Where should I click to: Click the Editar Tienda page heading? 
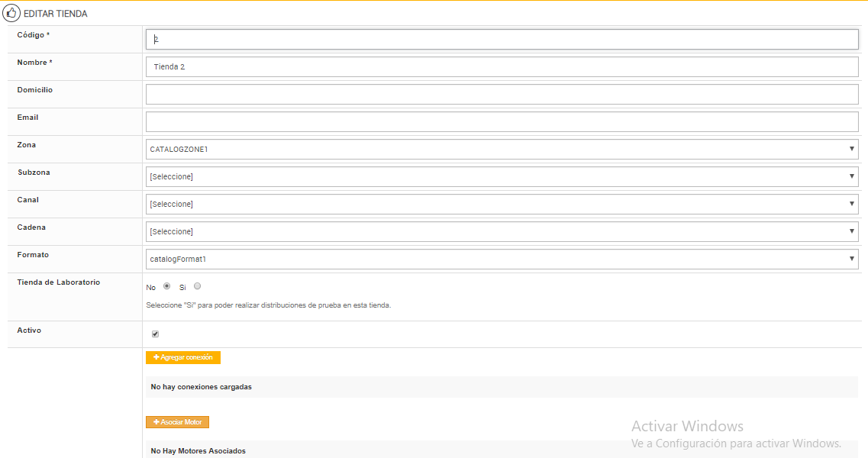click(x=56, y=14)
